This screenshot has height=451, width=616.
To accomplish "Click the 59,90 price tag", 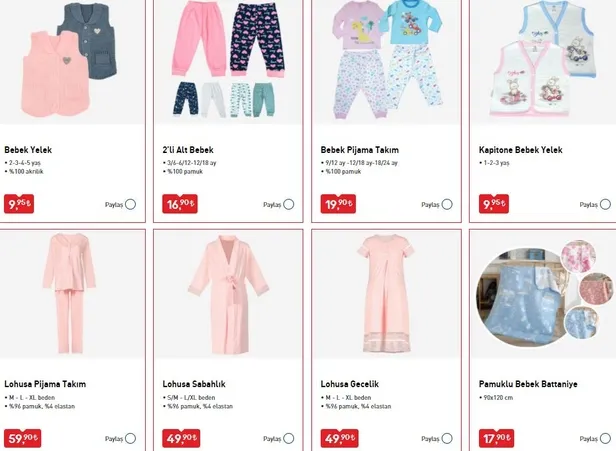I will [x=22, y=438].
